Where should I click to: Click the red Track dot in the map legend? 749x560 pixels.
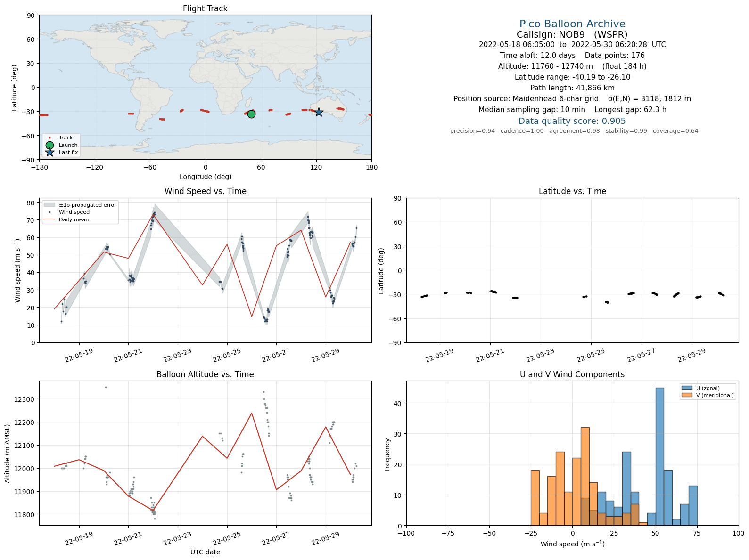tap(49, 138)
